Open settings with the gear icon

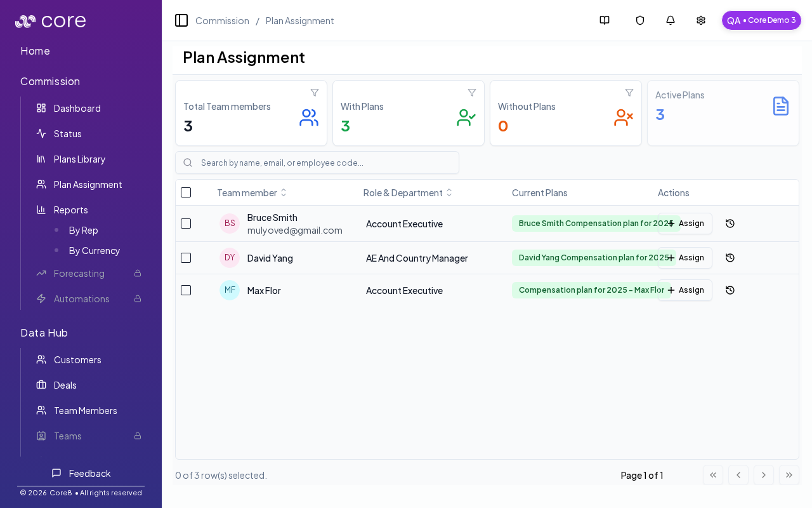[x=700, y=20]
